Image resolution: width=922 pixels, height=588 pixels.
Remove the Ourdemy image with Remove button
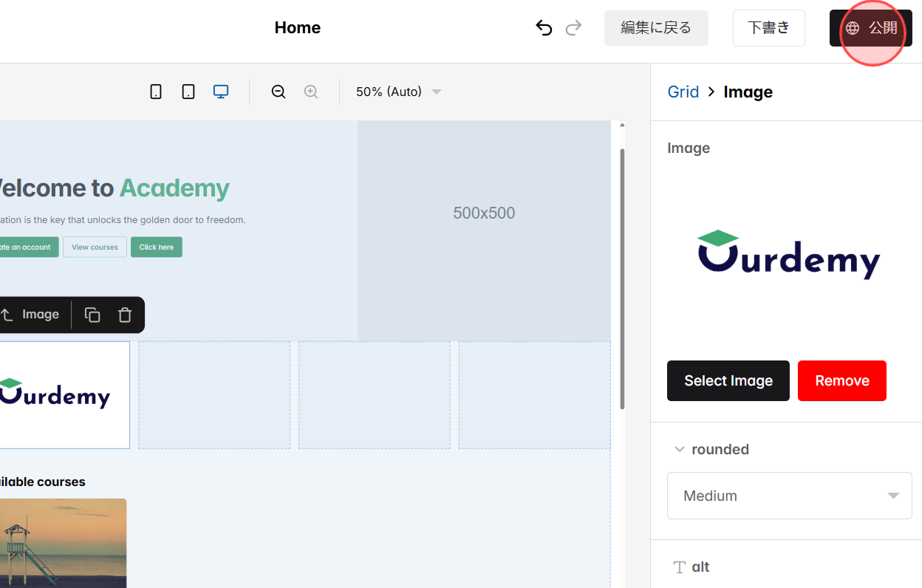coord(841,380)
